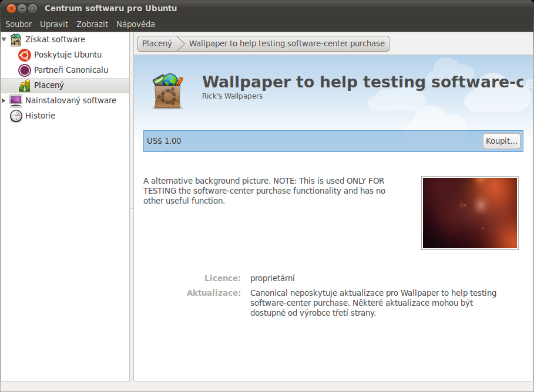Click the Canonical neposkytuje aktualizace text

click(x=373, y=303)
